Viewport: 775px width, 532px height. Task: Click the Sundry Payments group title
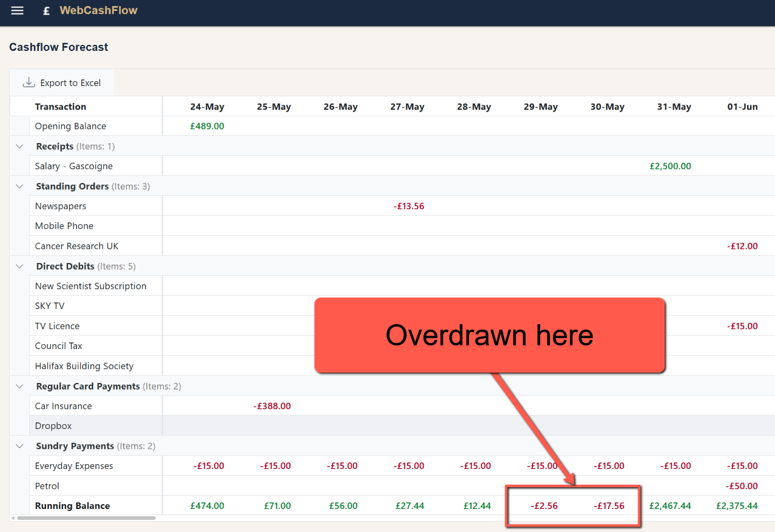75,446
